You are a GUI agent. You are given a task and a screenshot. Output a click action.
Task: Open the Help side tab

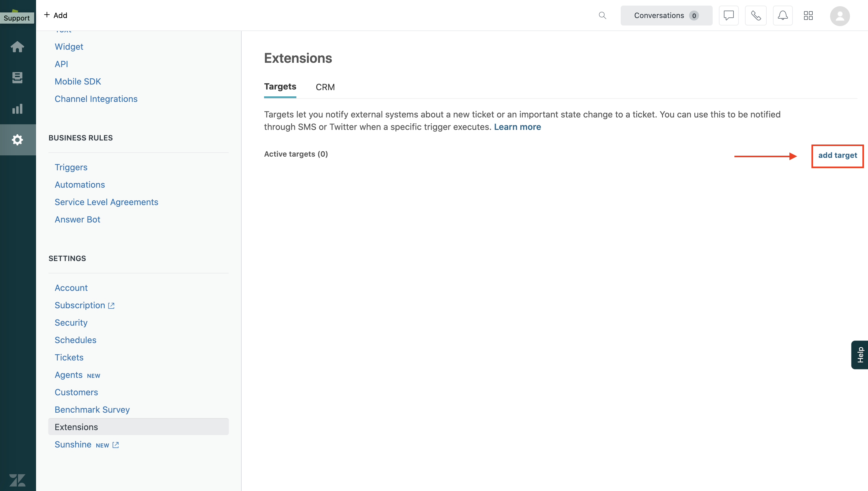860,355
